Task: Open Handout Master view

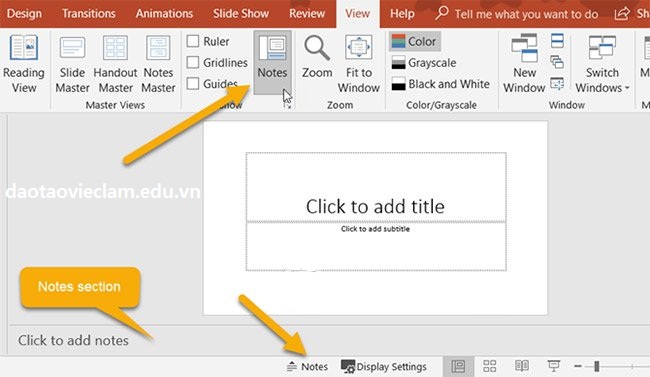Action: click(x=115, y=64)
